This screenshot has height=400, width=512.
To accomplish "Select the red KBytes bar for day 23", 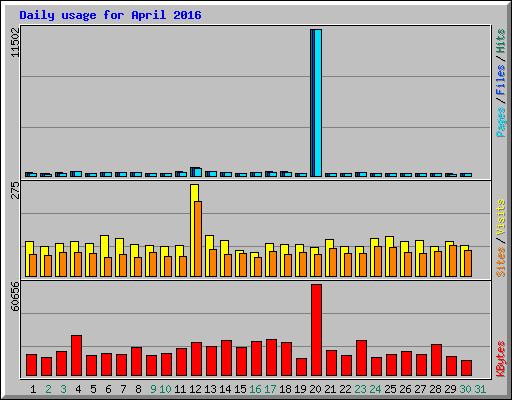I will click(x=361, y=358).
